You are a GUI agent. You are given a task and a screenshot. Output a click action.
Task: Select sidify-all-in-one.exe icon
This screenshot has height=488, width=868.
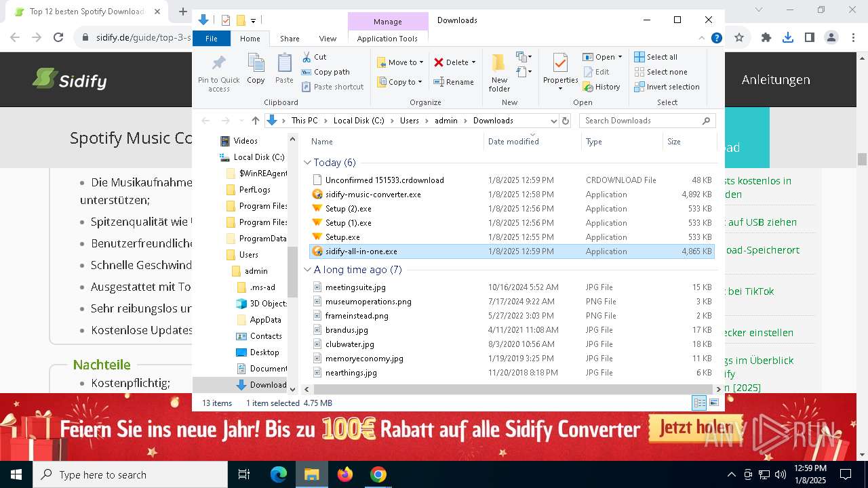[x=317, y=251]
